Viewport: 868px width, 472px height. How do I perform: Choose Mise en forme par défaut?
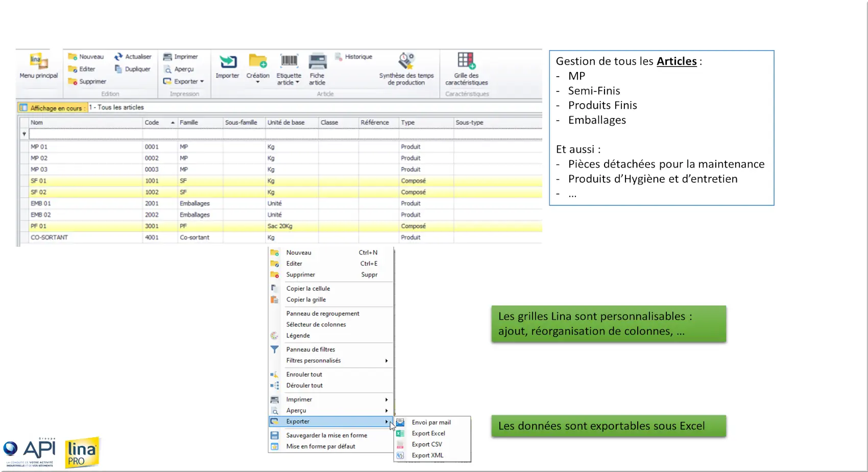pyautogui.click(x=331, y=446)
